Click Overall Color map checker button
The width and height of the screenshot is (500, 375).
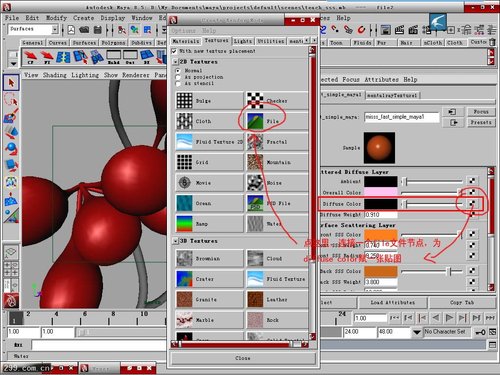[x=472, y=192]
